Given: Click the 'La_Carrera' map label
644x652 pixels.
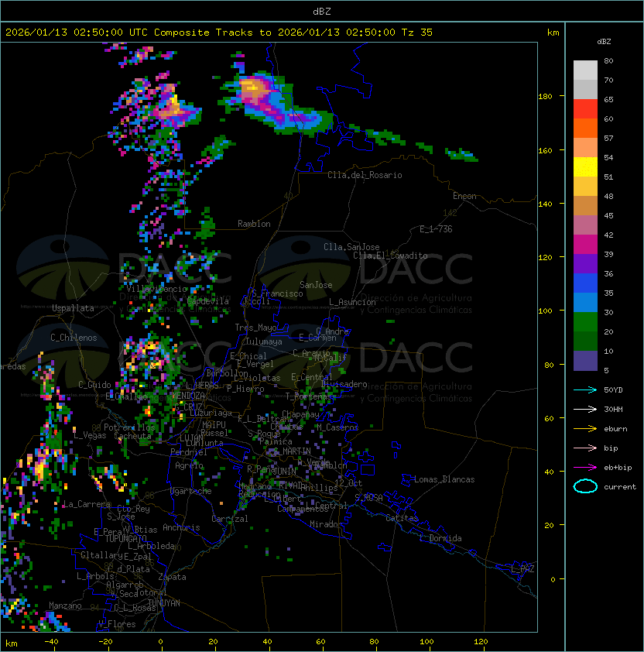Looking at the screenshot, I should coord(87,504).
